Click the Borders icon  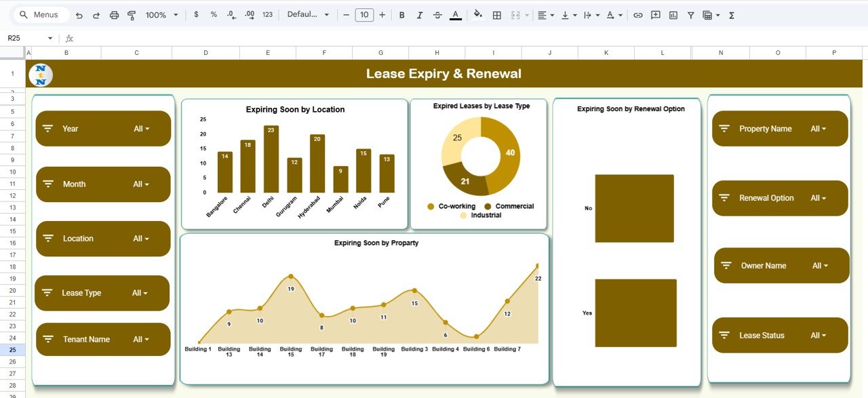click(497, 15)
